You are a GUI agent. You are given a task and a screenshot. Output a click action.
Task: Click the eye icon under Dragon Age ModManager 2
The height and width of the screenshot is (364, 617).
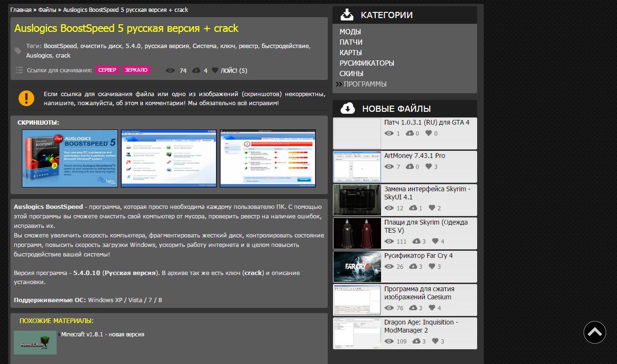389,341
